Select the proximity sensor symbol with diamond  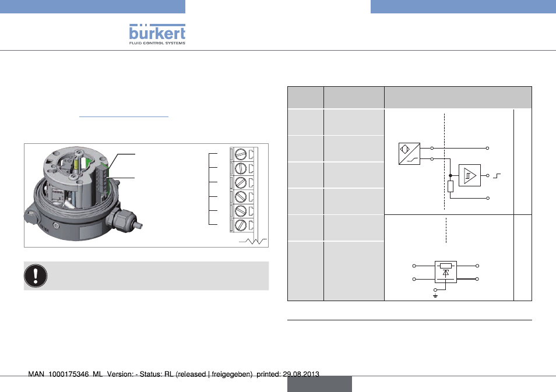pyautogui.click(x=409, y=153)
